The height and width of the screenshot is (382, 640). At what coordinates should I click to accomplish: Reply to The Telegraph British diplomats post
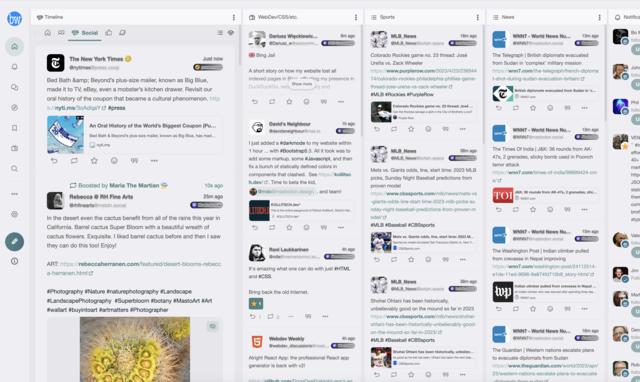(499, 108)
